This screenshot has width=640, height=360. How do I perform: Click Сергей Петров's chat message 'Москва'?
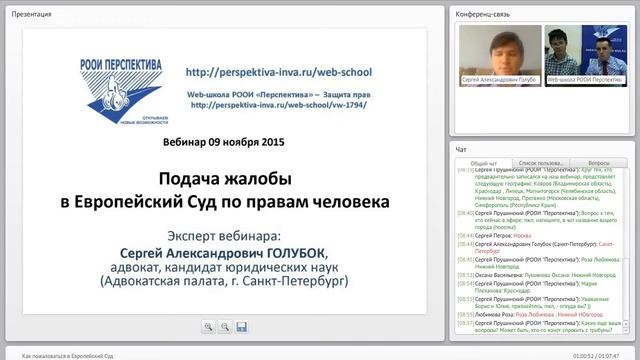coord(495,236)
